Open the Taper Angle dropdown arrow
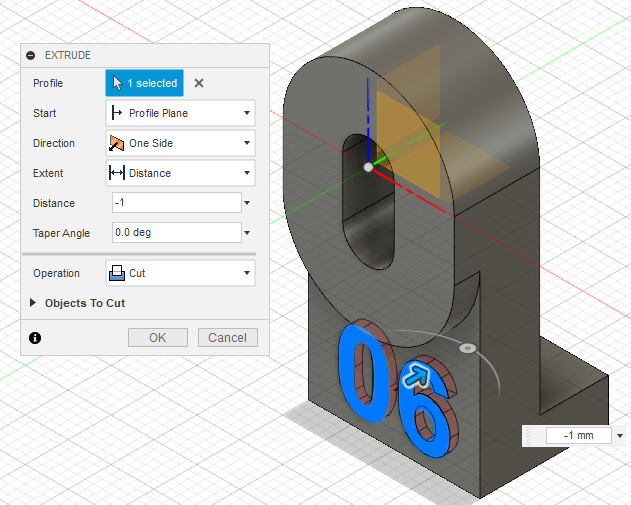 click(x=247, y=233)
